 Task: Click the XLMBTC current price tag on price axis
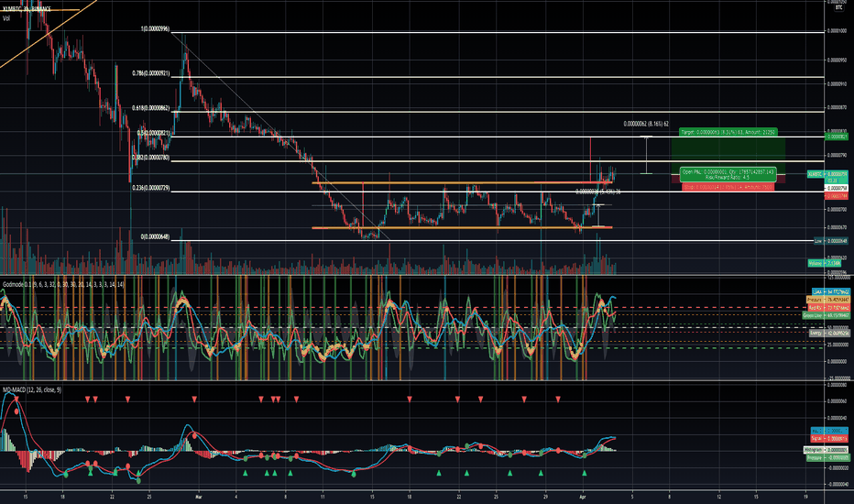827,174
